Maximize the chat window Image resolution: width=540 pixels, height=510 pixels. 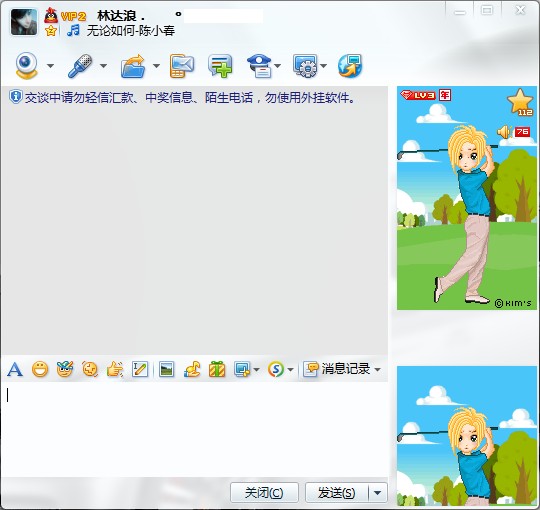[487, 11]
